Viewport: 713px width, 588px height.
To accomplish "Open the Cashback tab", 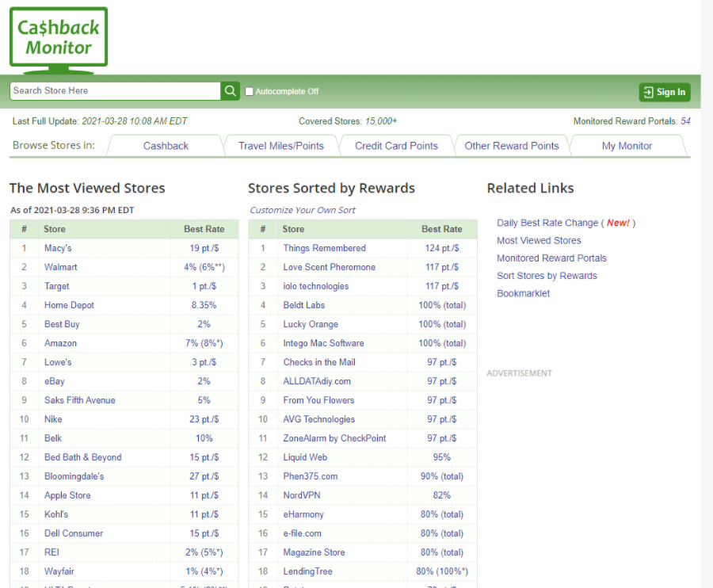I will pos(166,146).
